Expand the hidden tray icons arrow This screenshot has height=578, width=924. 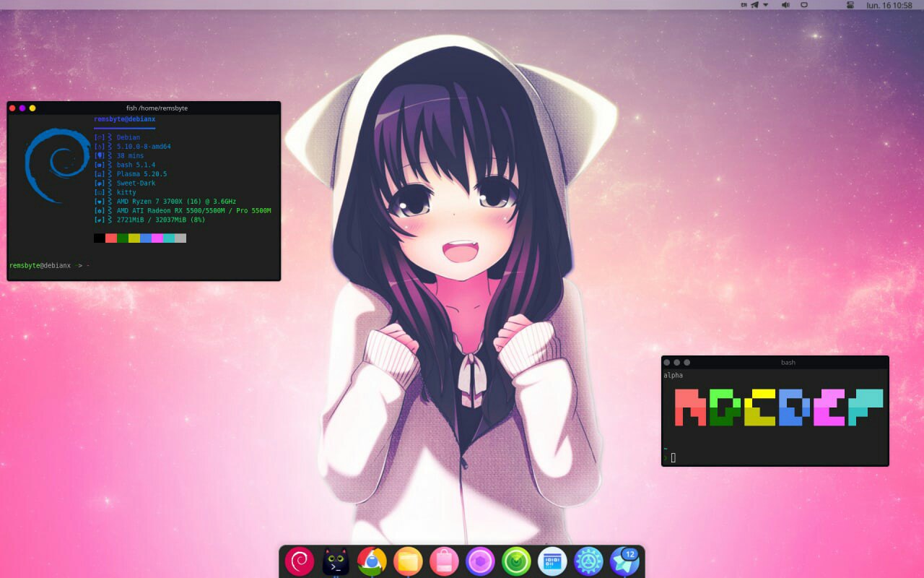pos(765,5)
